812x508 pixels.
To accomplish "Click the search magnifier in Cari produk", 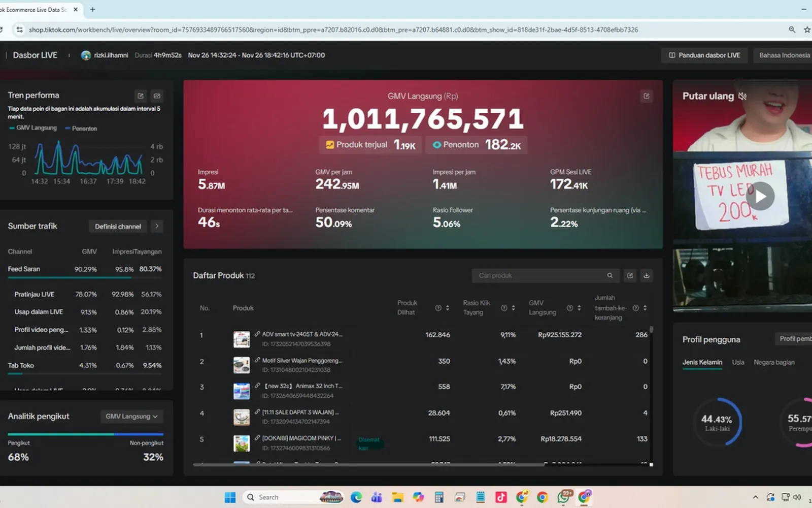I will tap(610, 275).
